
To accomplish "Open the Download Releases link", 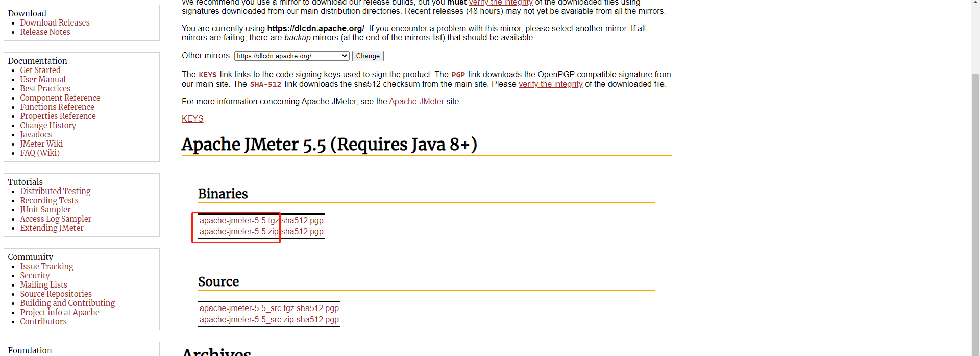I will click(55, 22).
